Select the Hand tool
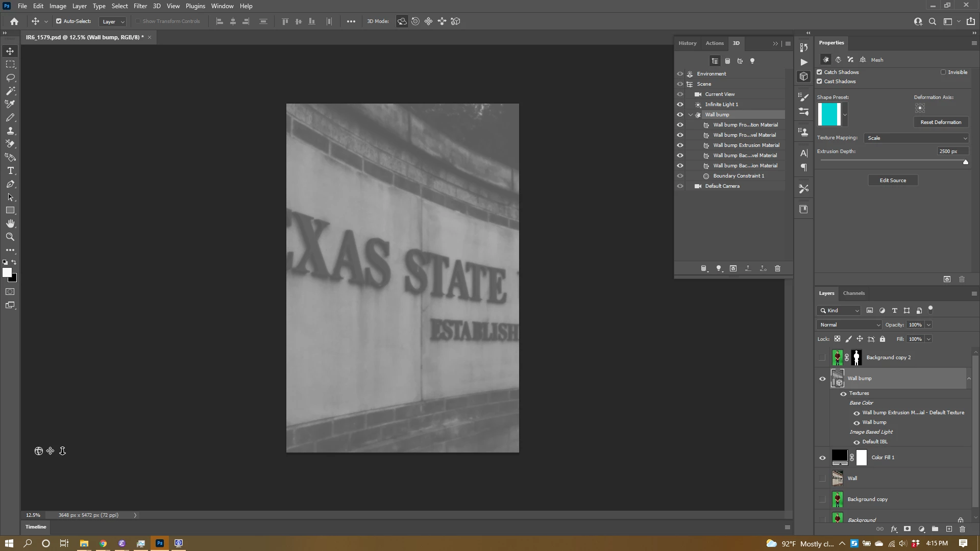 coord(10,224)
